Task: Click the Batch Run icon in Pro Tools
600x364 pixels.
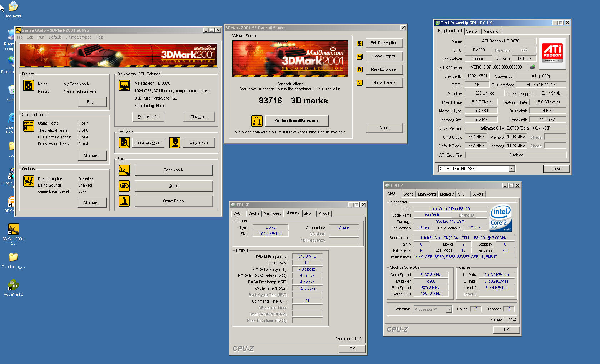Action: coord(175,143)
